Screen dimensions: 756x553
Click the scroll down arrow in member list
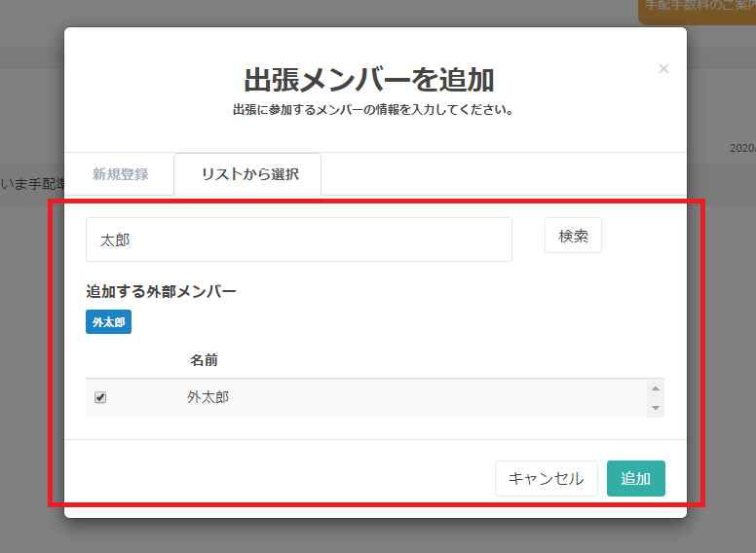[656, 408]
